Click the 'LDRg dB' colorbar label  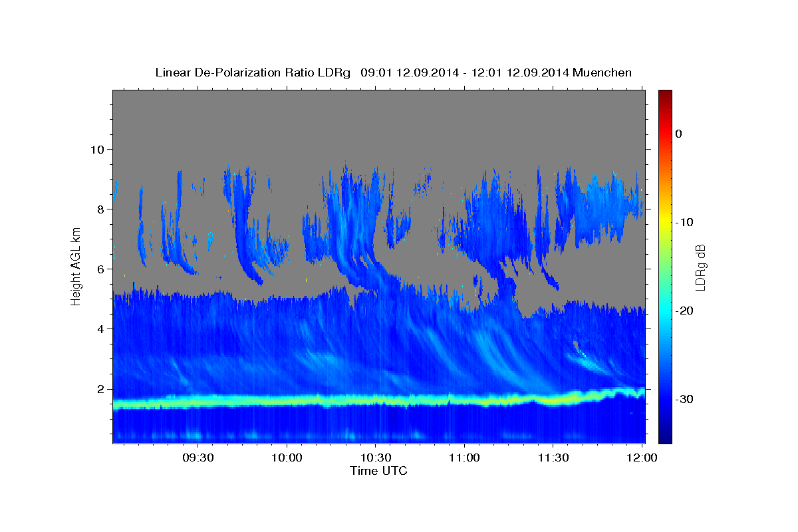(x=700, y=267)
